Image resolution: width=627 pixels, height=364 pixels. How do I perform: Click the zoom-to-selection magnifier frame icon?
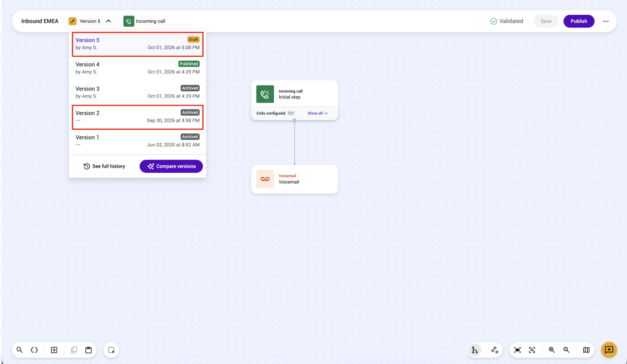click(x=532, y=350)
